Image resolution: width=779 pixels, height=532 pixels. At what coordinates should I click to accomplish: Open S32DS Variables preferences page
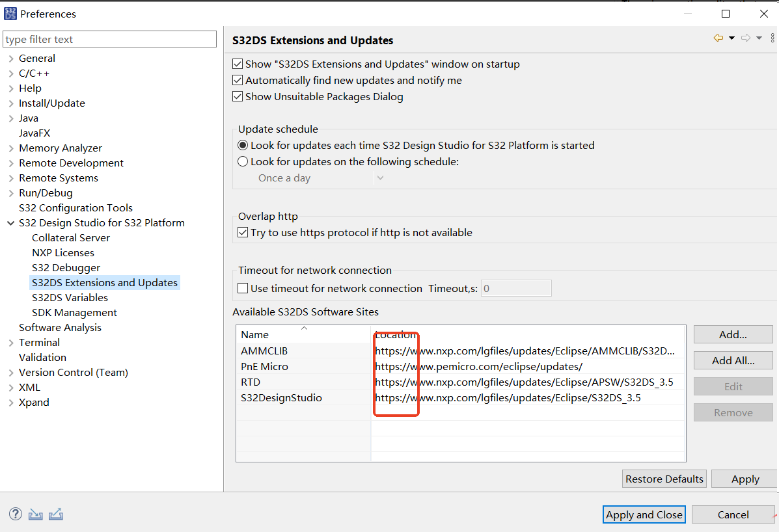coord(70,297)
